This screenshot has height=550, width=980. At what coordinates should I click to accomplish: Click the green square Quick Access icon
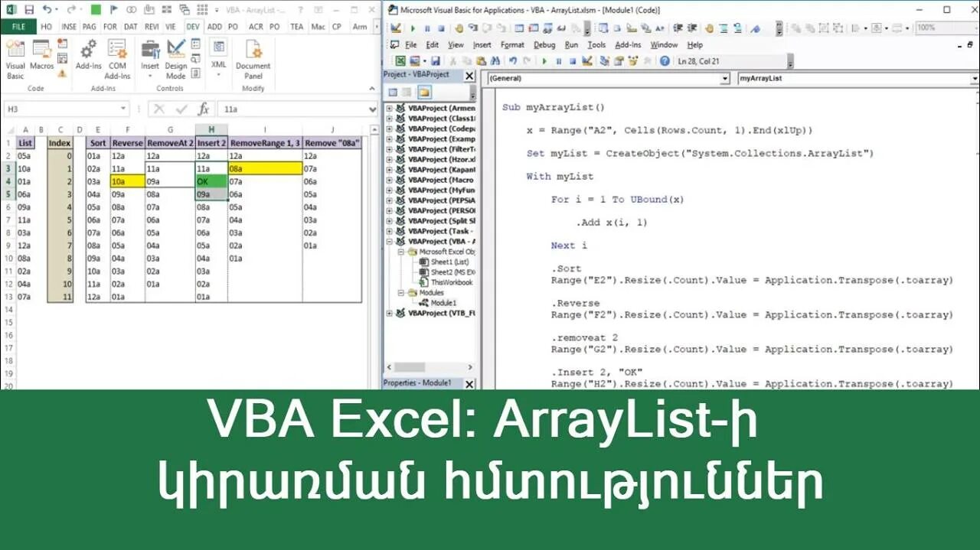tap(95, 10)
